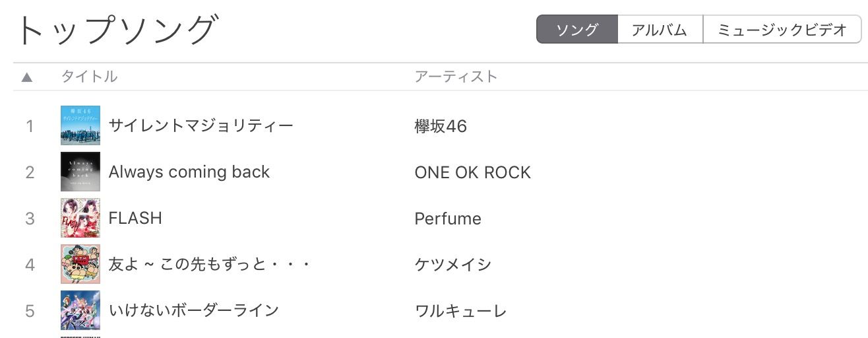Go to the artist ケツメイシ
Image resolution: width=868 pixels, height=338 pixels.
click(x=453, y=265)
